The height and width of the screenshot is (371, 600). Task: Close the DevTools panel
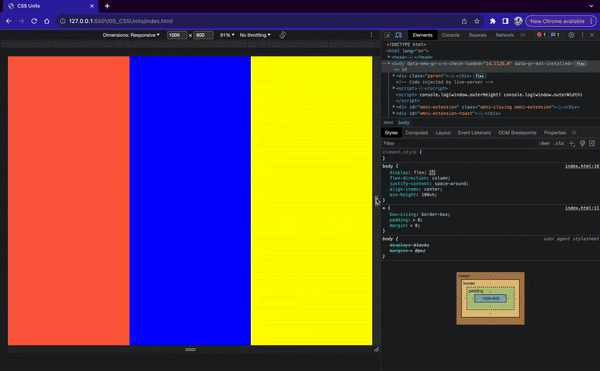[x=592, y=35]
